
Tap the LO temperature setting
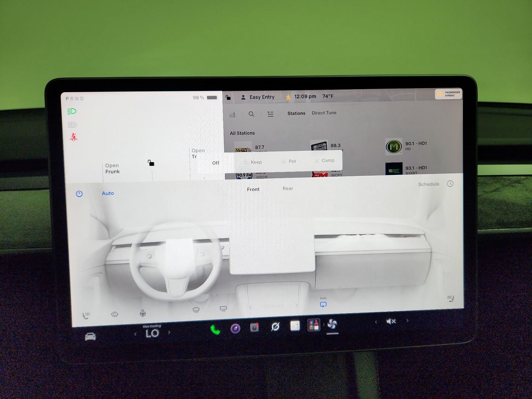pos(152,333)
